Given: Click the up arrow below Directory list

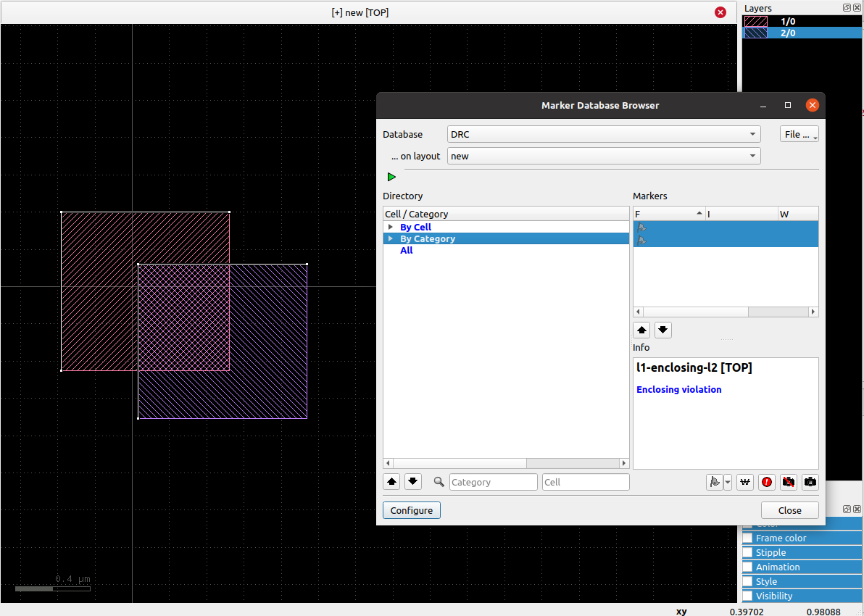Looking at the screenshot, I should 391,481.
